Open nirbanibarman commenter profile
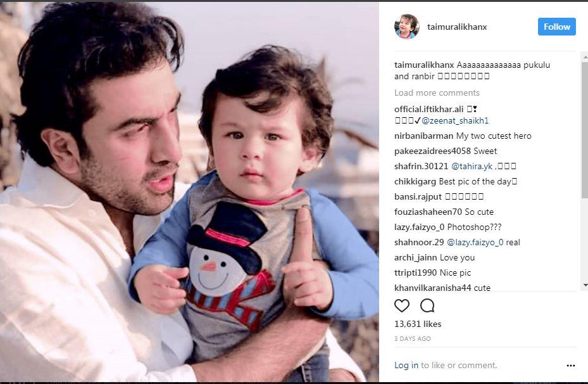This screenshot has height=384, width=588. [423, 136]
